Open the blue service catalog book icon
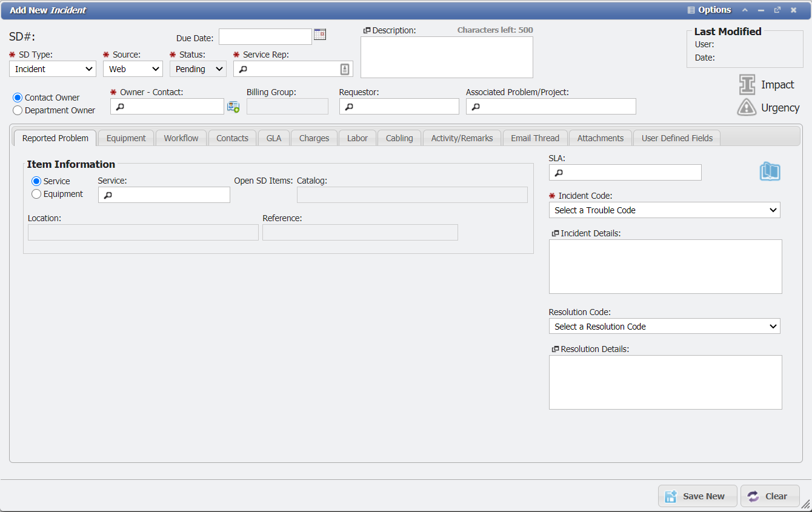This screenshot has height=512, width=812. pyautogui.click(x=770, y=171)
